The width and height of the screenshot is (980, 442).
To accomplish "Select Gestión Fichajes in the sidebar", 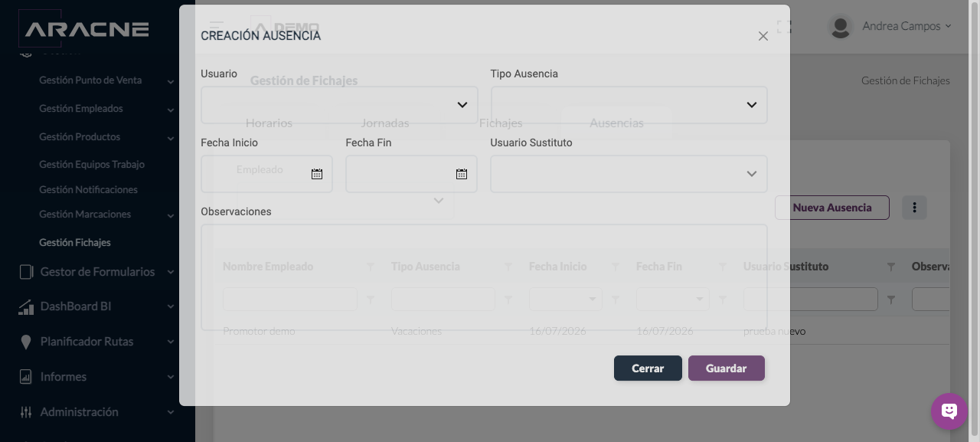I will 75,243.
